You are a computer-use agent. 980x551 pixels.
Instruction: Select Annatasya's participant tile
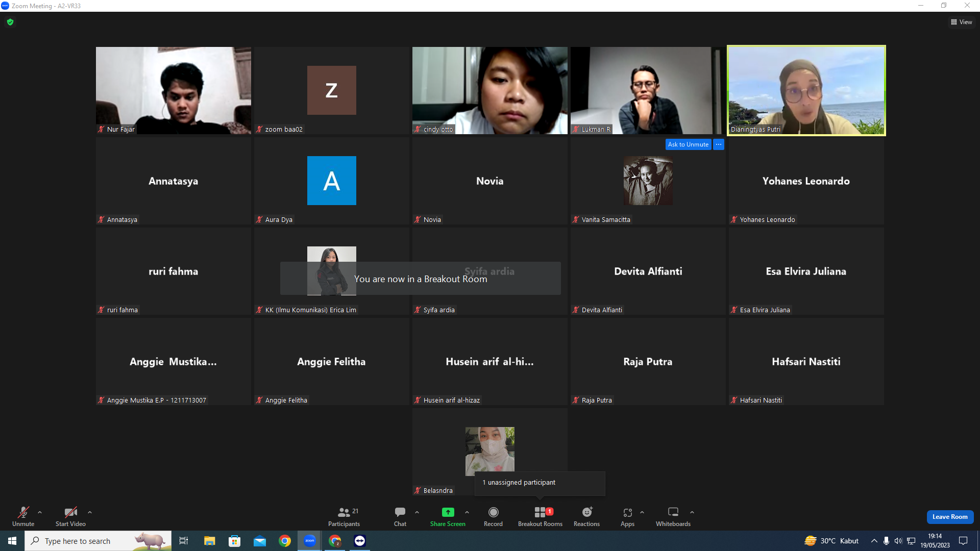(174, 181)
